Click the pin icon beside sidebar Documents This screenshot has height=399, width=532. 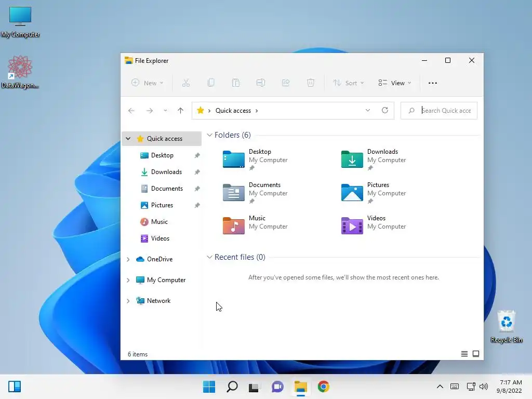[197, 189]
